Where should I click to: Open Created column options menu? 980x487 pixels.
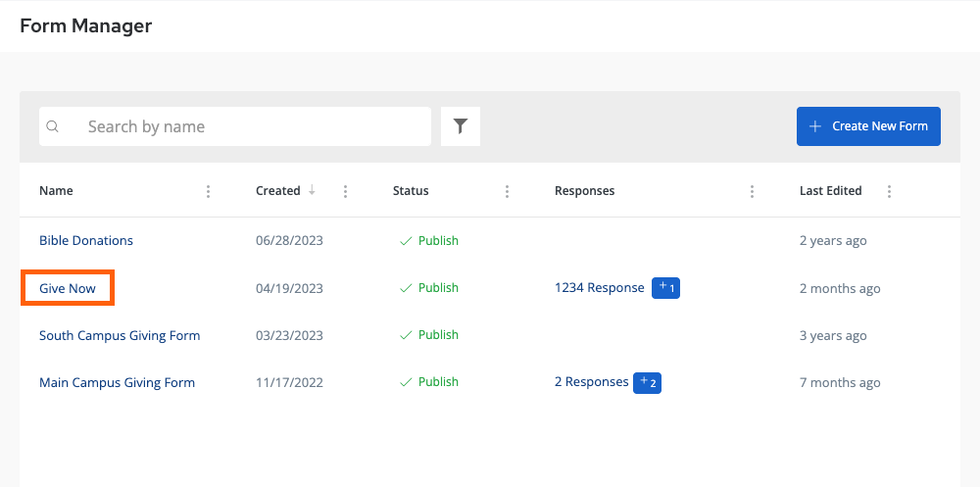[346, 191]
